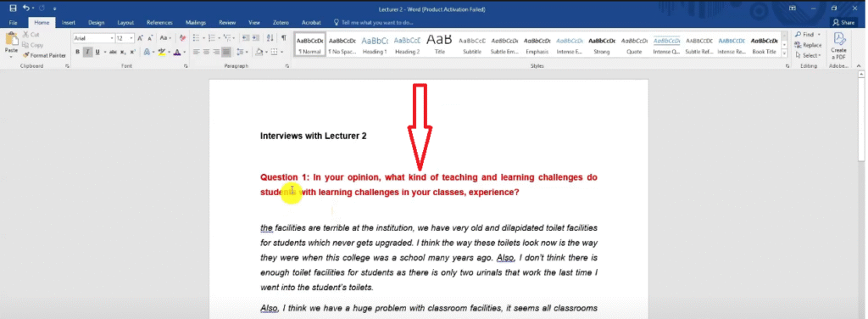Toggle Italic formatting
Viewport: 868px width, 319px height.
point(87,52)
